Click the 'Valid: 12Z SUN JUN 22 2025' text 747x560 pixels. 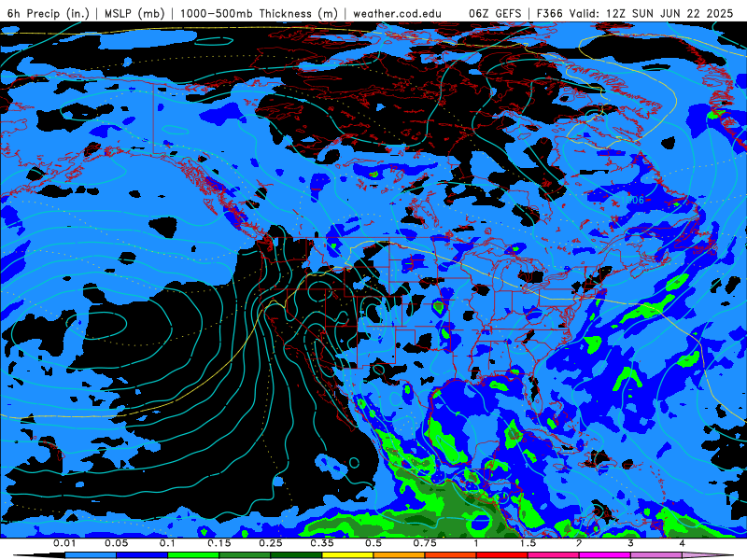pos(651,13)
